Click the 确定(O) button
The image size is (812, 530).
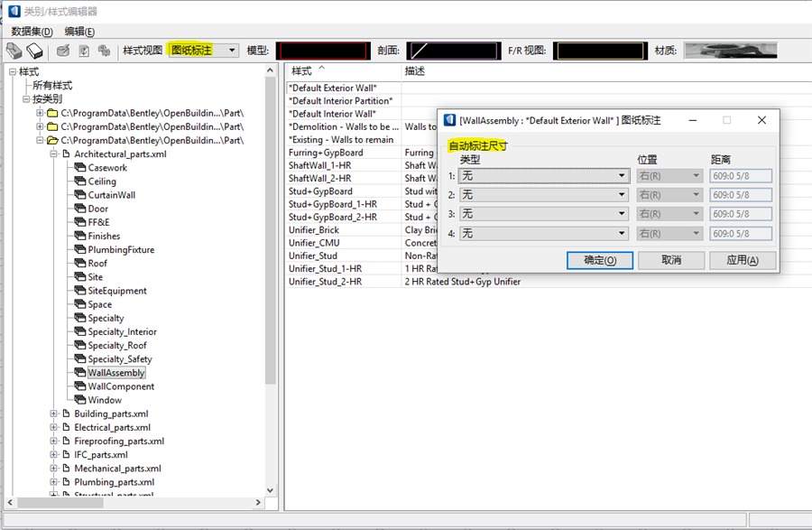[600, 260]
